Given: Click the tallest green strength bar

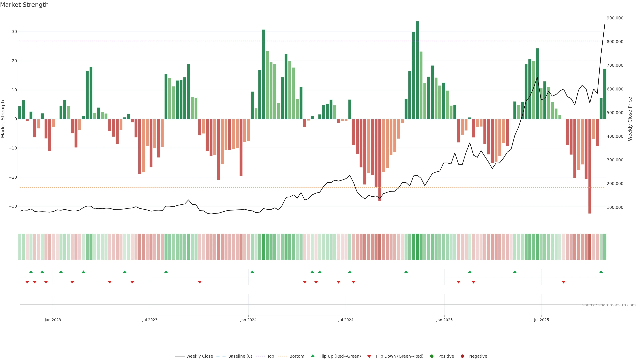Looking at the screenshot, I should click(417, 70).
